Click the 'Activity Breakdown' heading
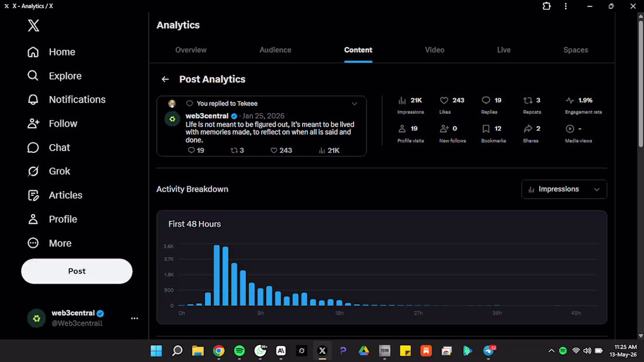 click(192, 189)
